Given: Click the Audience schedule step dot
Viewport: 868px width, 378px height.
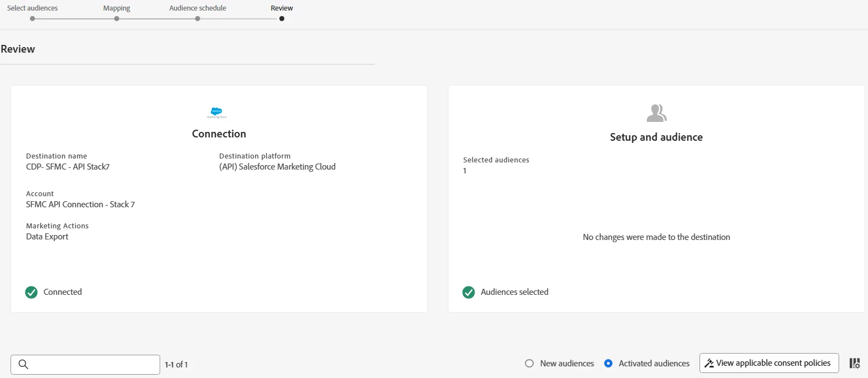Looking at the screenshot, I should tap(197, 18).
